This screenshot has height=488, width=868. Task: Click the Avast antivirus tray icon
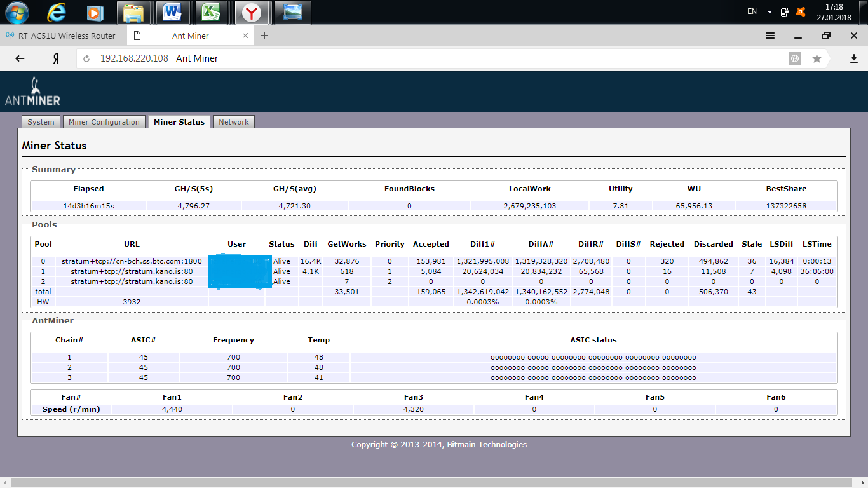pos(801,11)
